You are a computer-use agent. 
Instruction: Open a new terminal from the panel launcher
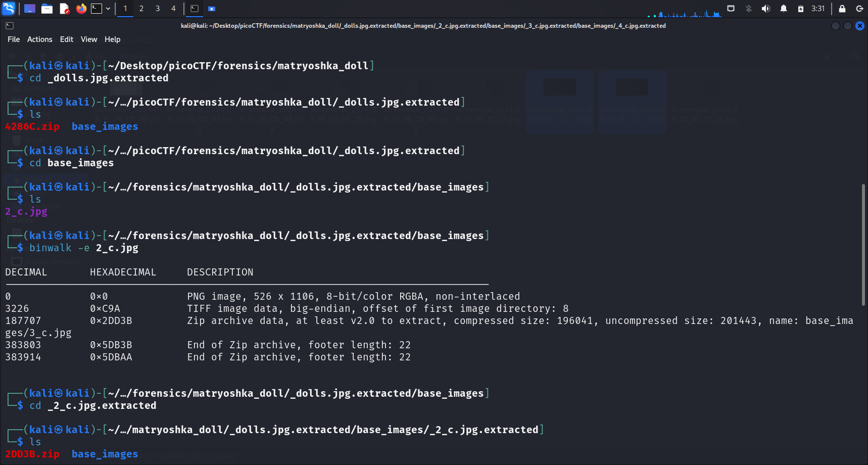coord(97,9)
